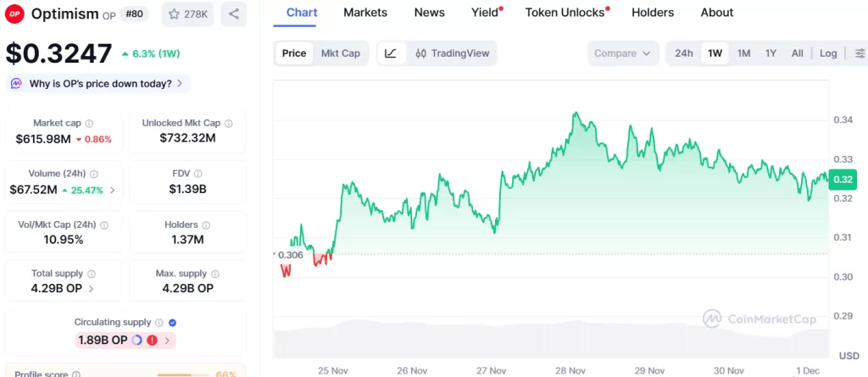Click the star watchlist icon
The image size is (868, 377).
(174, 14)
